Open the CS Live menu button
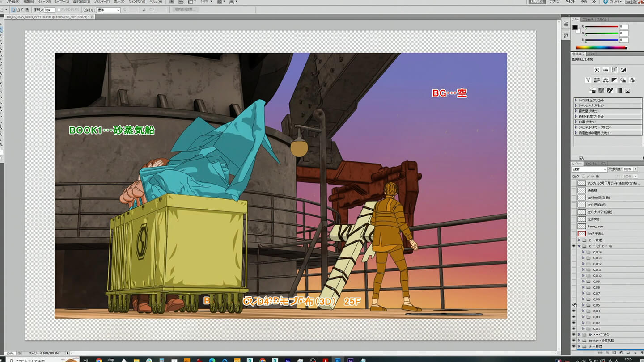644x362 pixels. click(x=612, y=2)
